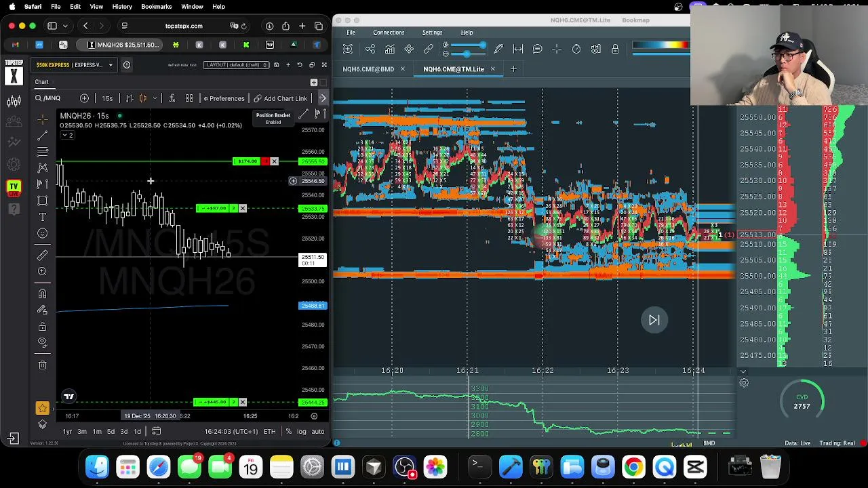The width and height of the screenshot is (868, 488).
Task: Open the object tree layers icon
Action: pos(42,424)
